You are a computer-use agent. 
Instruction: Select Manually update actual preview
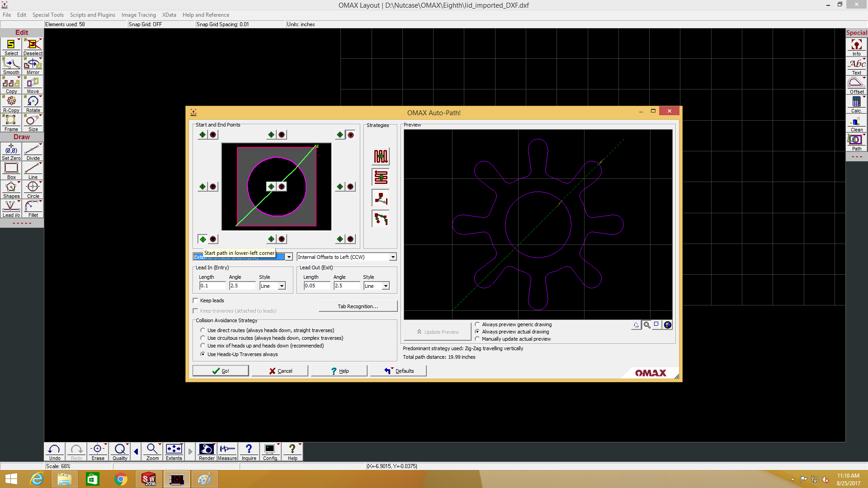pos(477,339)
